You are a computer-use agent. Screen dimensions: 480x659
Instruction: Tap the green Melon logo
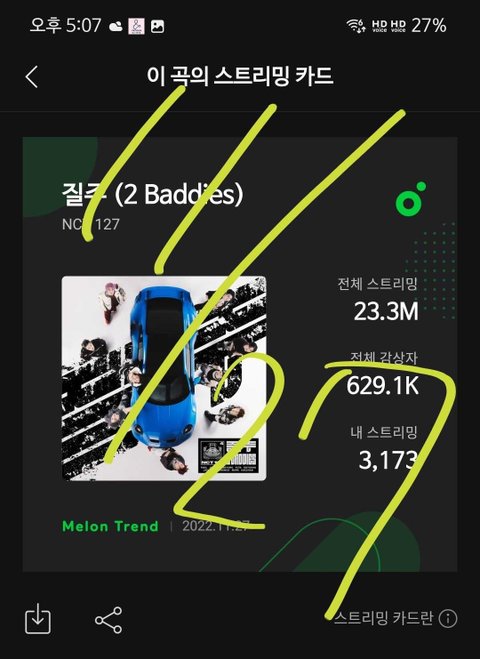(411, 197)
